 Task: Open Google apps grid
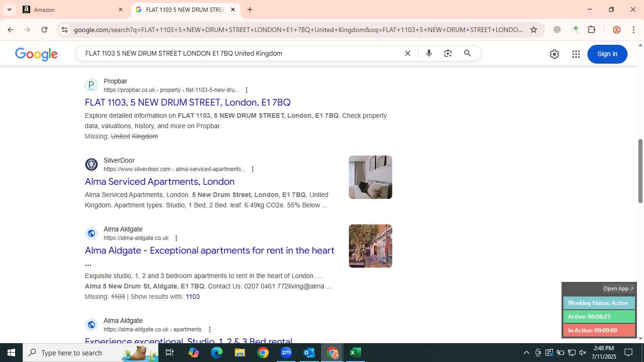click(x=576, y=54)
